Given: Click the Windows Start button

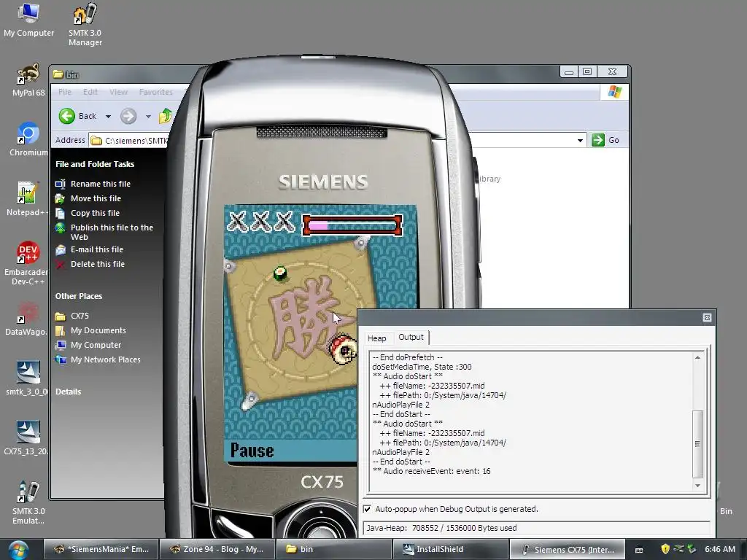Looking at the screenshot, I should pyautogui.click(x=18, y=550).
